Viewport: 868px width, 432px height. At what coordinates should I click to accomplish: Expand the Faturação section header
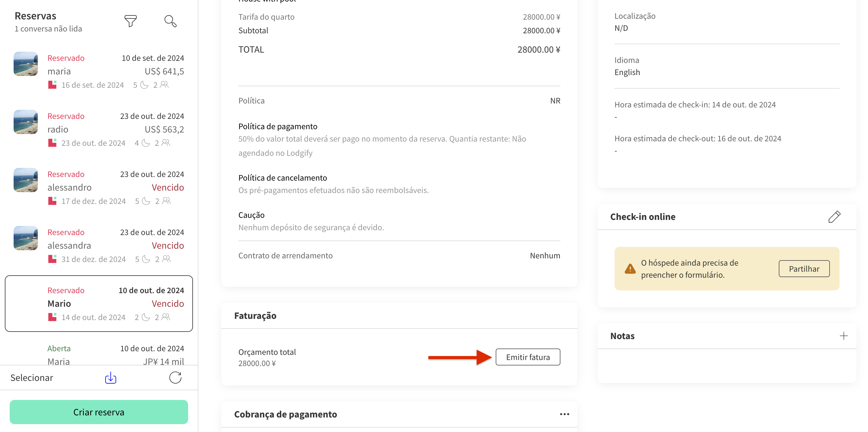click(256, 316)
